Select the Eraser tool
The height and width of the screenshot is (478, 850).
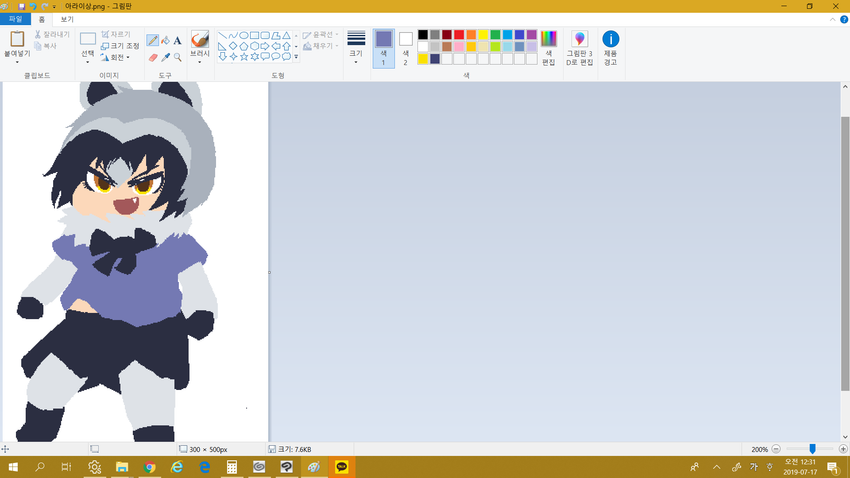[153, 57]
